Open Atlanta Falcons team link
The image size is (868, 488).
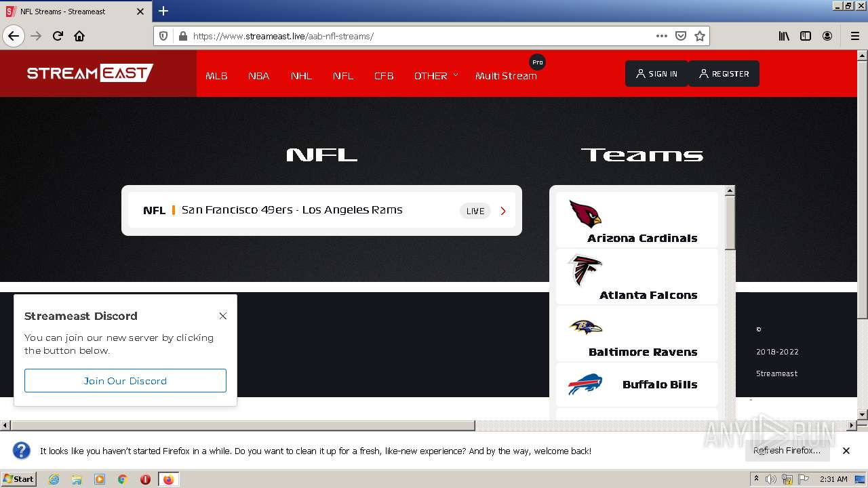[648, 296]
